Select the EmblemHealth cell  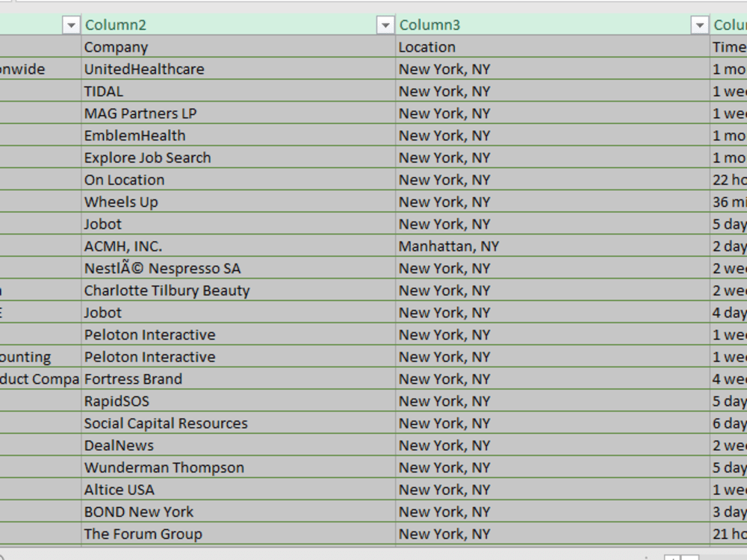coord(238,135)
